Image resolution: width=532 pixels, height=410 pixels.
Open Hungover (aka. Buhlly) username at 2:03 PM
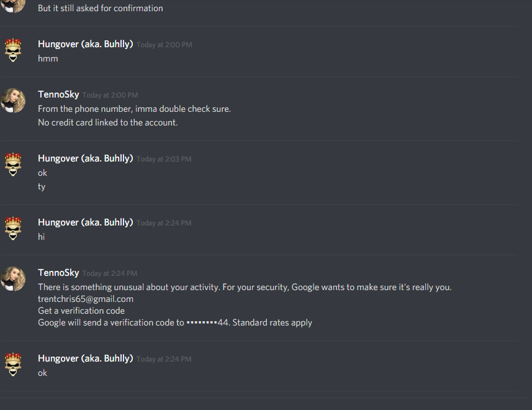(86, 158)
